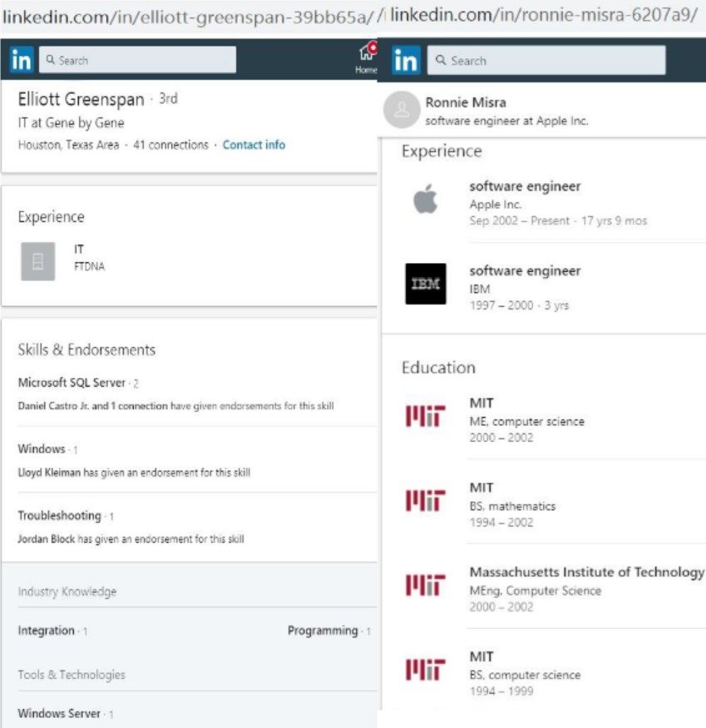Open the MIT entry for BS, mathematics

pos(481,488)
